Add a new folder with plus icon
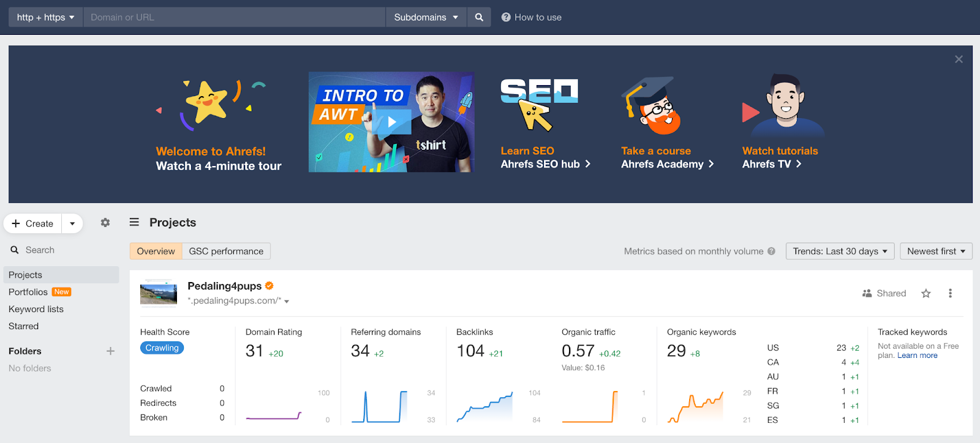The width and height of the screenshot is (980, 443). coord(110,351)
